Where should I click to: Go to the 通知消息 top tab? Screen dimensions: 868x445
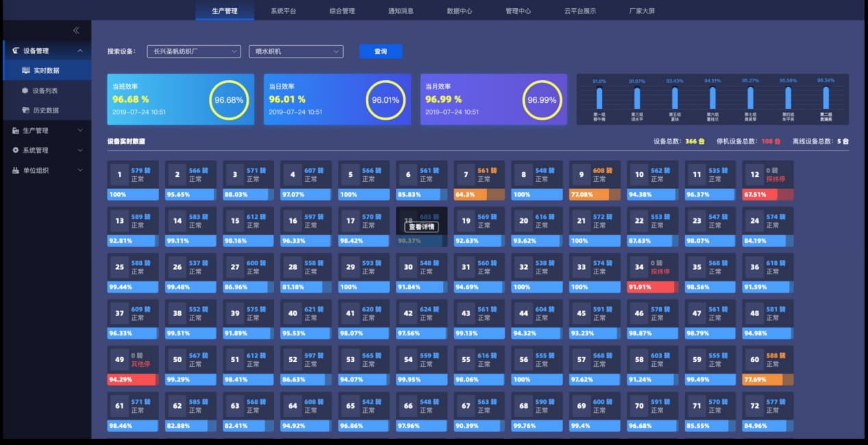point(401,11)
